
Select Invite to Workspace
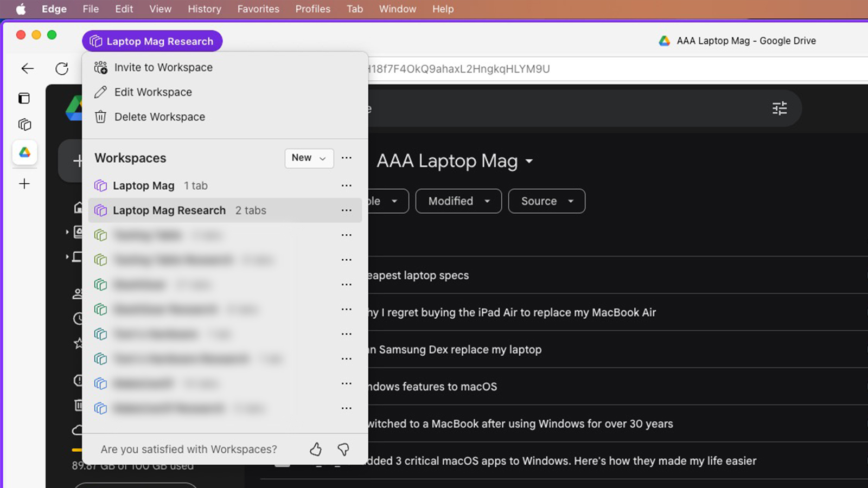[225, 67]
